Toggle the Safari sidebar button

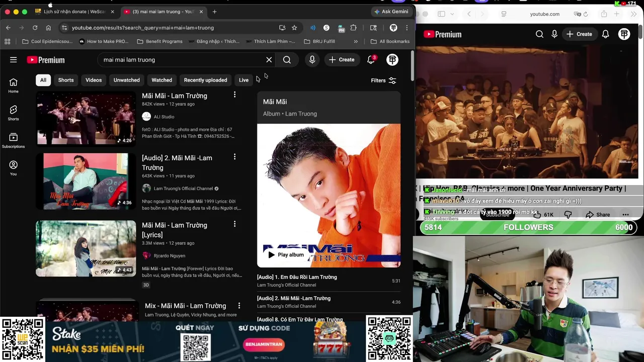pyautogui.click(x=441, y=14)
